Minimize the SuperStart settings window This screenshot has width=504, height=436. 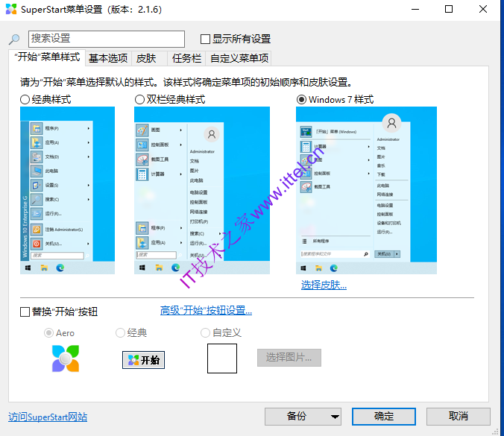coord(415,10)
